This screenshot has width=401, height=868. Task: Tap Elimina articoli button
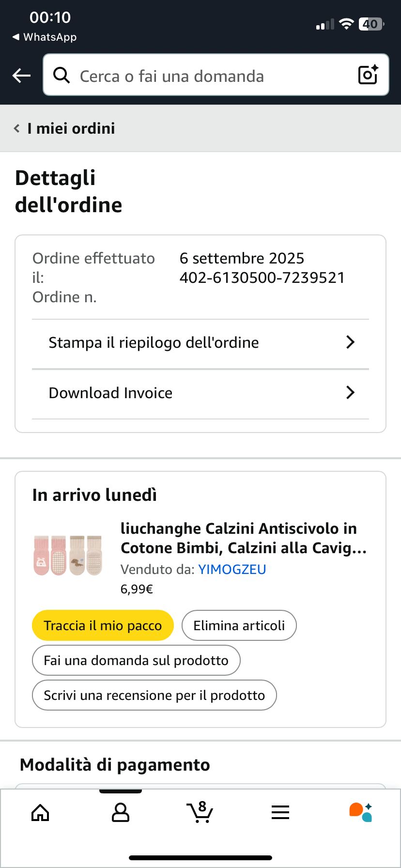point(239,625)
